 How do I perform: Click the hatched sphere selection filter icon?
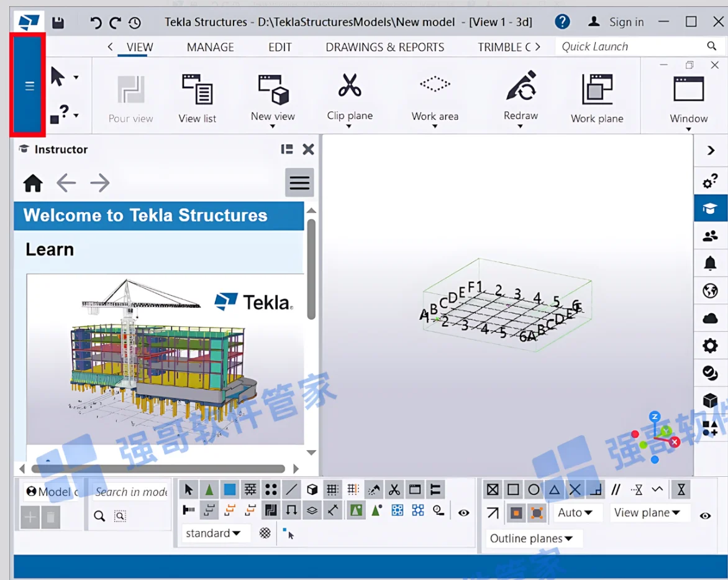point(265,533)
